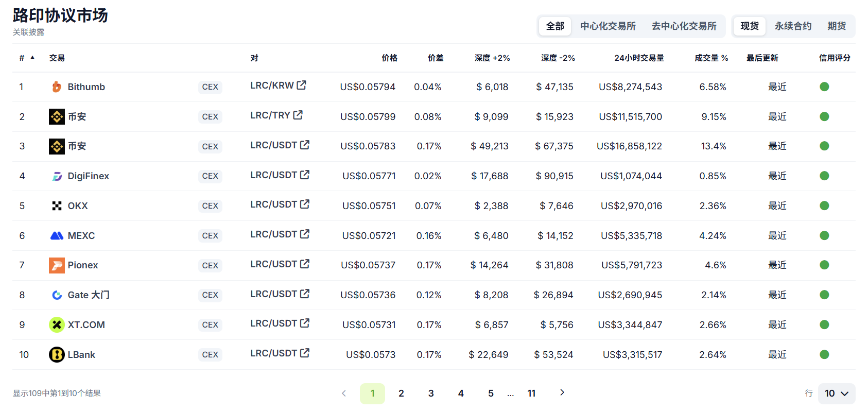Click the DigiFinex logo icon

click(57, 176)
